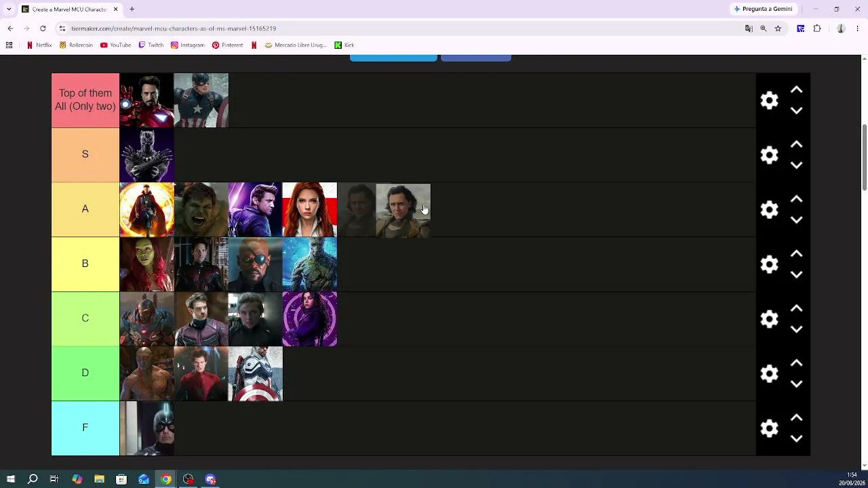Move the D tier row up

point(797,363)
